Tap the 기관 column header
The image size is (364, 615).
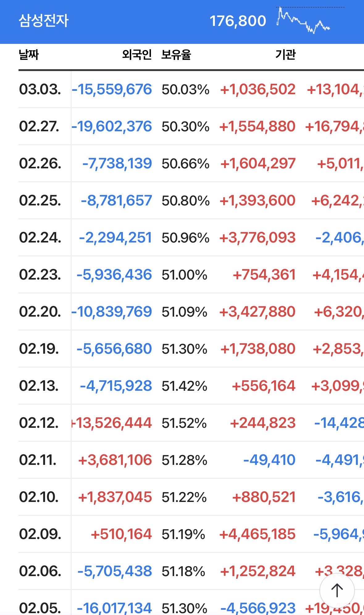tap(285, 55)
